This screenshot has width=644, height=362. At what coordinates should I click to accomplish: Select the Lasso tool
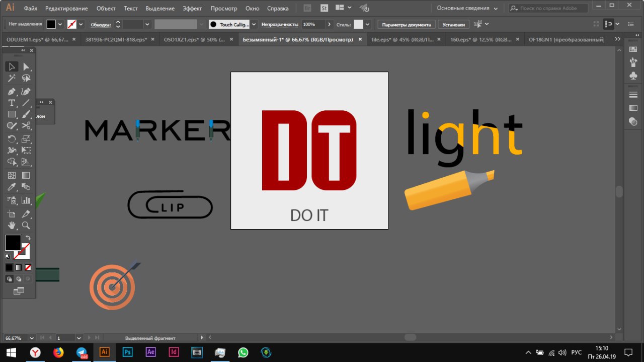[x=26, y=79]
